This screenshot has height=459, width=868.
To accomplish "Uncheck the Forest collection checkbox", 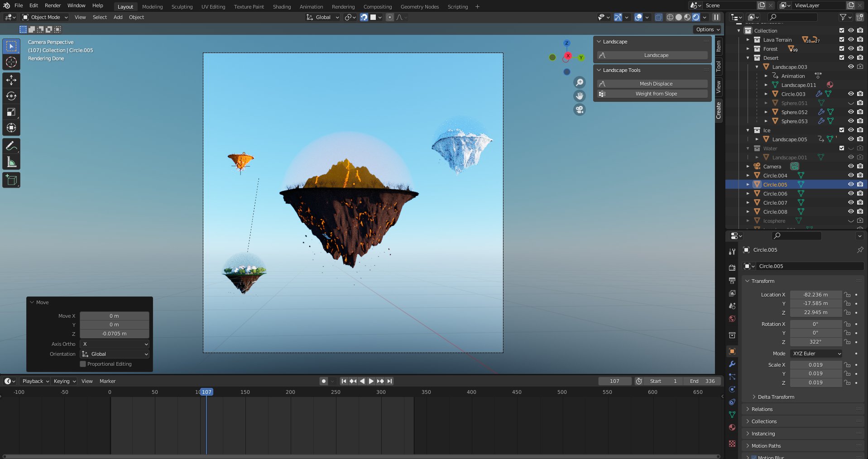I will click(x=842, y=49).
